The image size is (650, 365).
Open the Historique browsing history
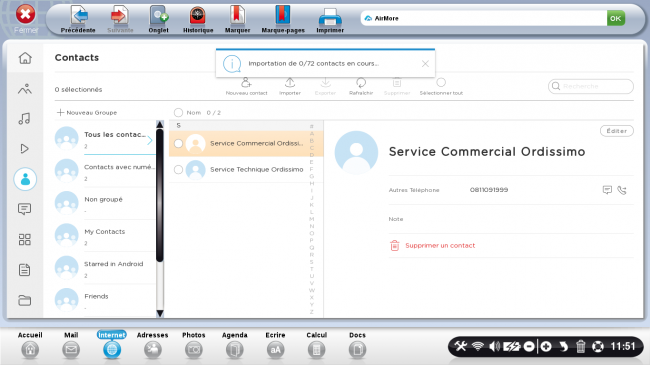click(198, 19)
